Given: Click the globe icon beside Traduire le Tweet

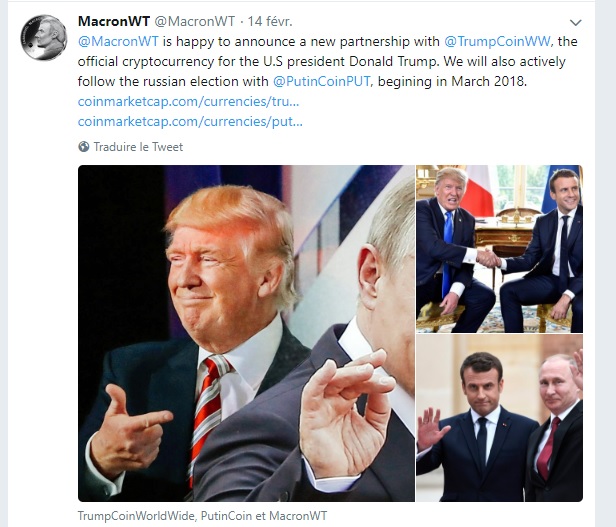Looking at the screenshot, I should [x=83, y=147].
